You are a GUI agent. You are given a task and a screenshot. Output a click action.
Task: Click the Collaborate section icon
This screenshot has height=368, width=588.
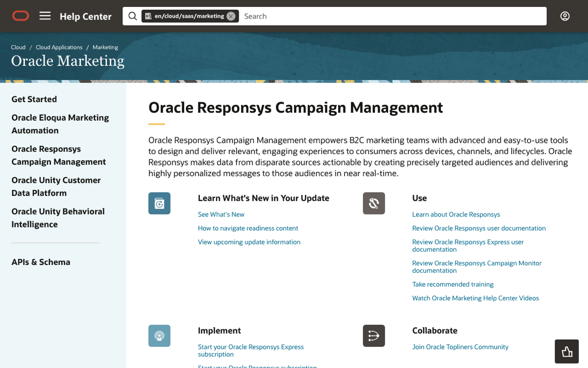point(374,336)
